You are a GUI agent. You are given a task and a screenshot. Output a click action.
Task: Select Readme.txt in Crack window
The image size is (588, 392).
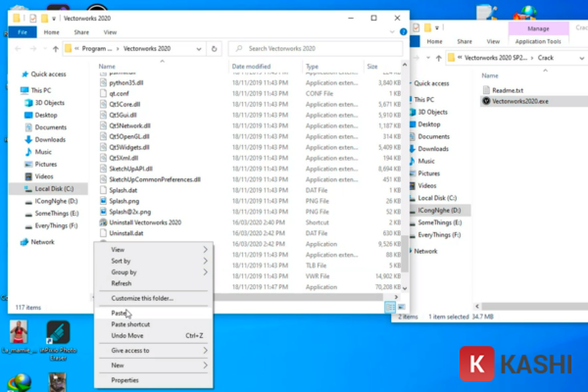(508, 90)
